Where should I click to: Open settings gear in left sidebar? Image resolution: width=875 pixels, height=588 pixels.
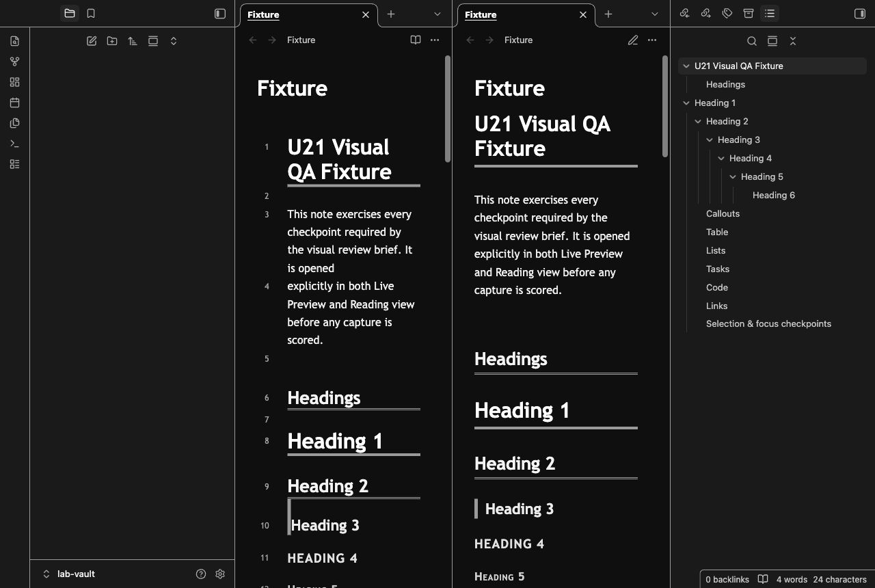click(220, 574)
